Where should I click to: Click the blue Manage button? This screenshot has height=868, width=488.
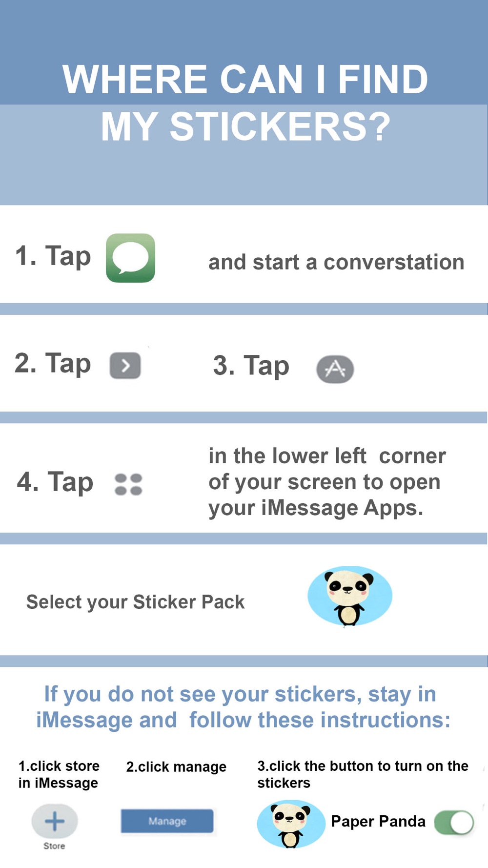pos(167,821)
